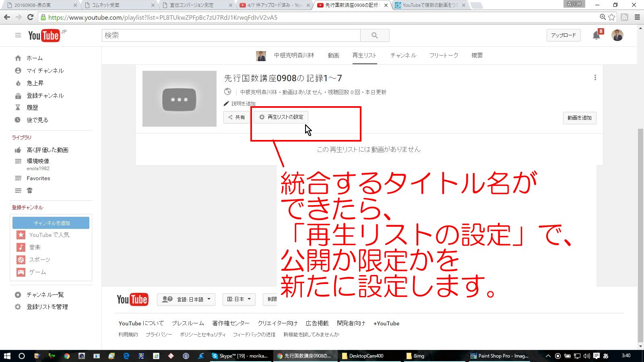
Task: Click browser reload button
Action: coord(30,17)
